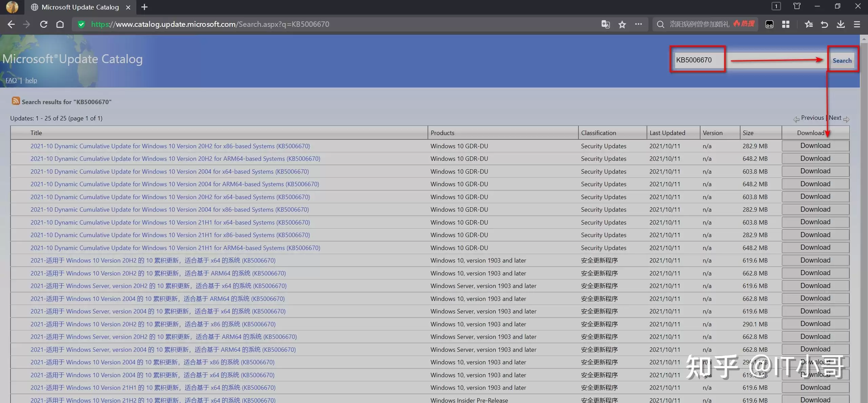Screen dimensions: 868x403
Task: Open the Windows 10 Version 20H2 累积更新 x64 link
Action: pyautogui.click(x=153, y=261)
